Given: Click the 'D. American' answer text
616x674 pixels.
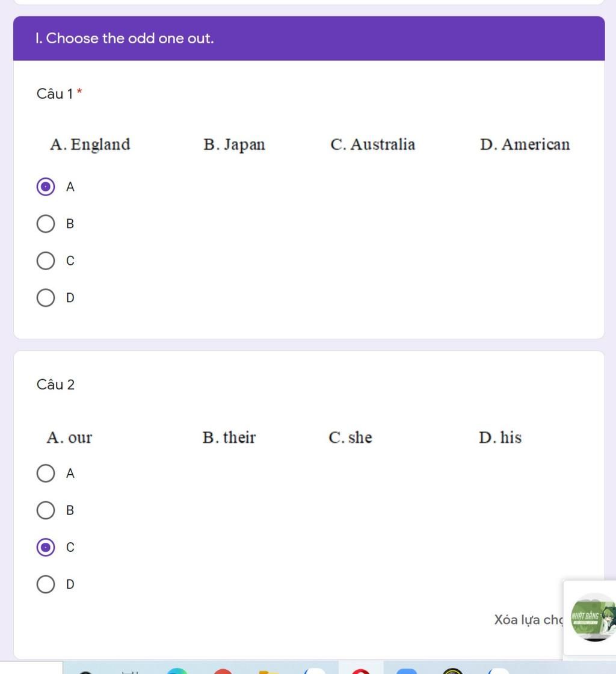Looking at the screenshot, I should coord(525,144).
